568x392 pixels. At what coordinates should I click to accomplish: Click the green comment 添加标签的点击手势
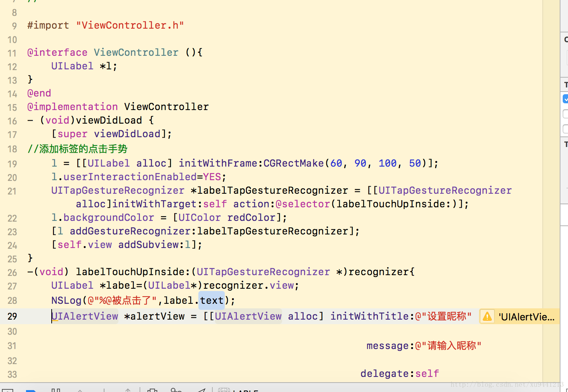(x=78, y=149)
